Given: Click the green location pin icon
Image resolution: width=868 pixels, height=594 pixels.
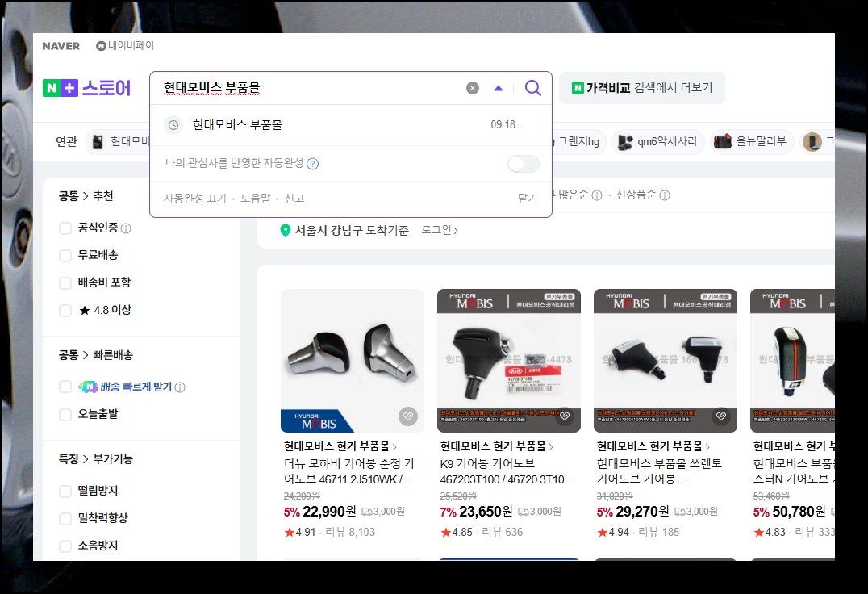Looking at the screenshot, I should pos(285,230).
